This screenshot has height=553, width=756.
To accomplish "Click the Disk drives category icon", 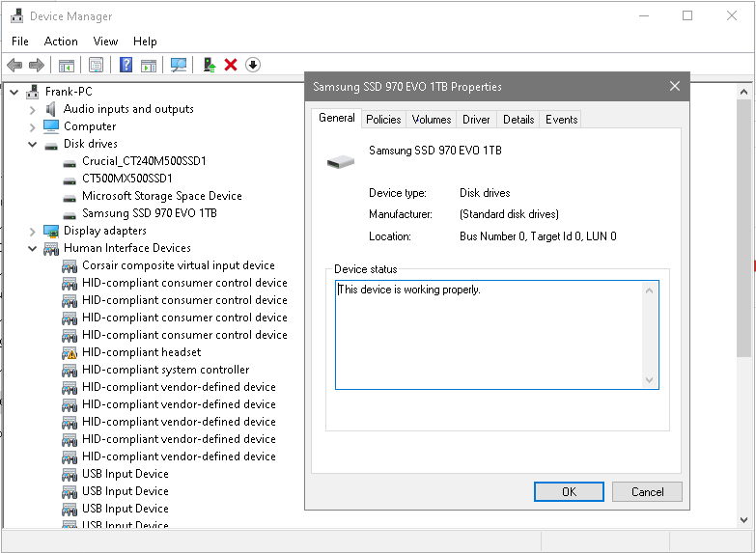I will pos(51,145).
